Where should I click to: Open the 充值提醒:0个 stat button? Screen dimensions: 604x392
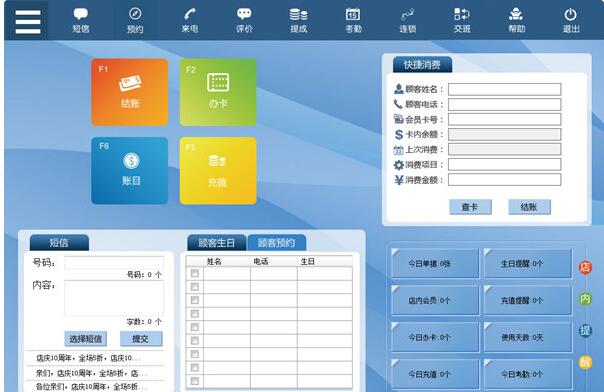528,300
